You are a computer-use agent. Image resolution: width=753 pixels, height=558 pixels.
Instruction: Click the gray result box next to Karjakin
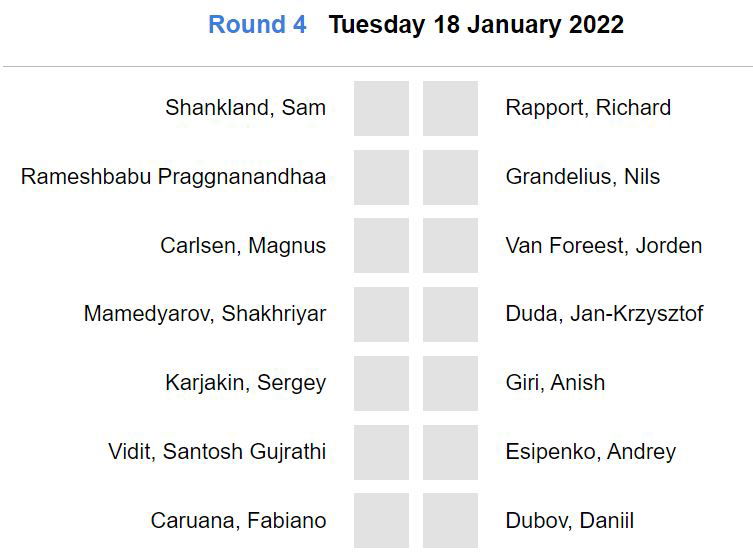pyautogui.click(x=381, y=383)
